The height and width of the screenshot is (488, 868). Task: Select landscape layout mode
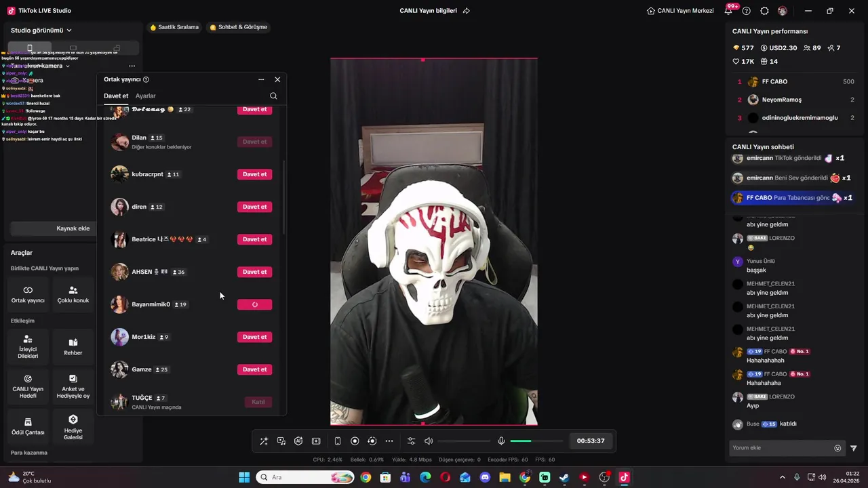click(73, 48)
